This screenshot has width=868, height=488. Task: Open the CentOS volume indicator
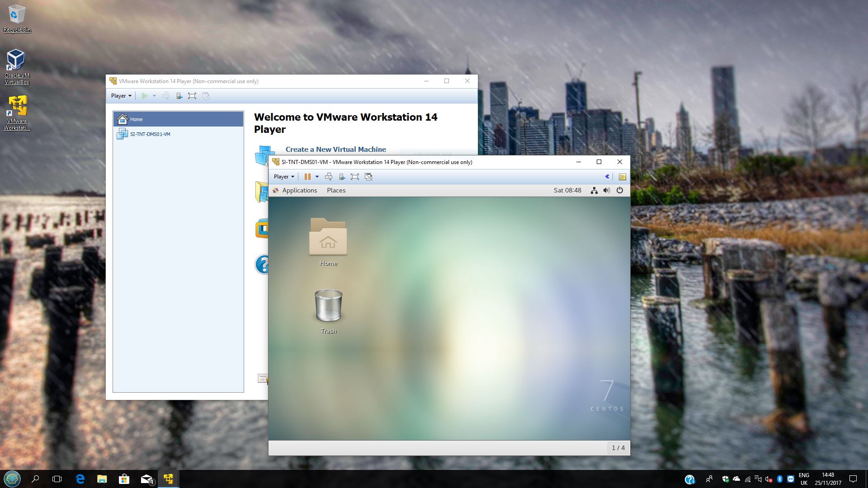[607, 190]
